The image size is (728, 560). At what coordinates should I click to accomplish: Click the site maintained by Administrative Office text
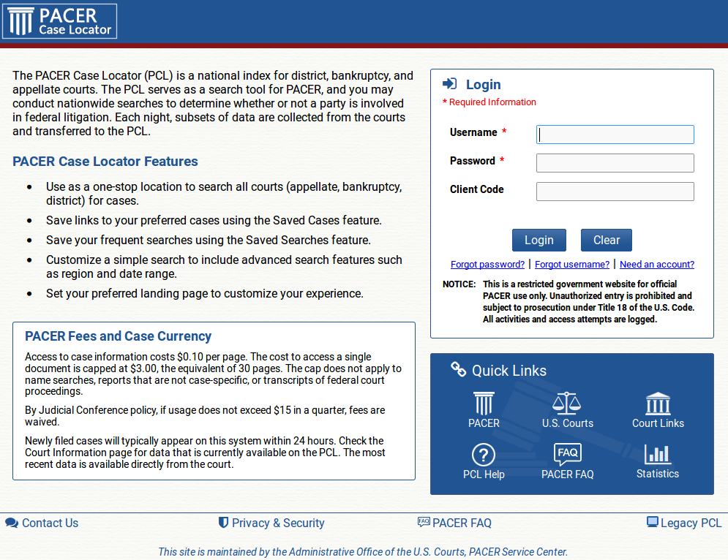click(x=363, y=552)
